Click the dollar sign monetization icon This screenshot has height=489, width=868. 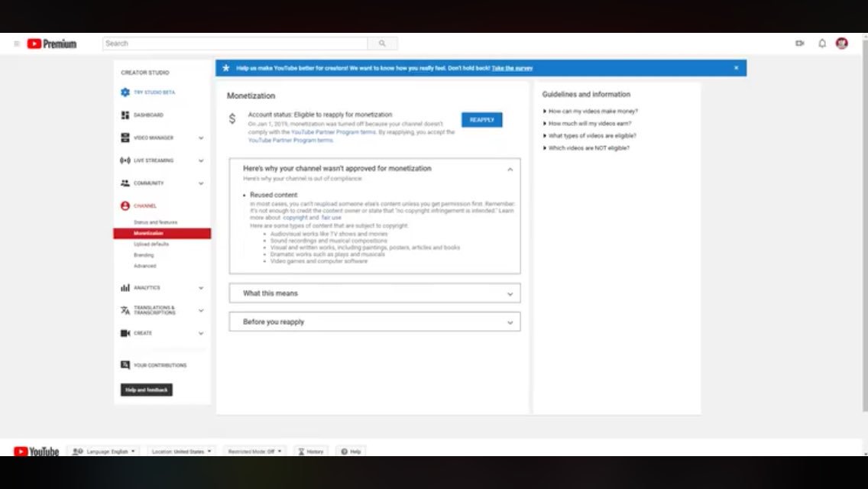point(232,118)
